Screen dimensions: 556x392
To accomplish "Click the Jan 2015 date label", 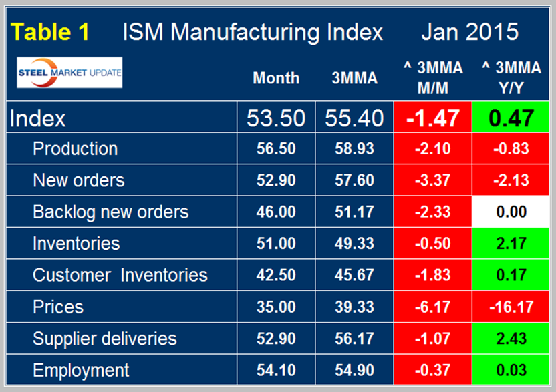I will tap(470, 31).
